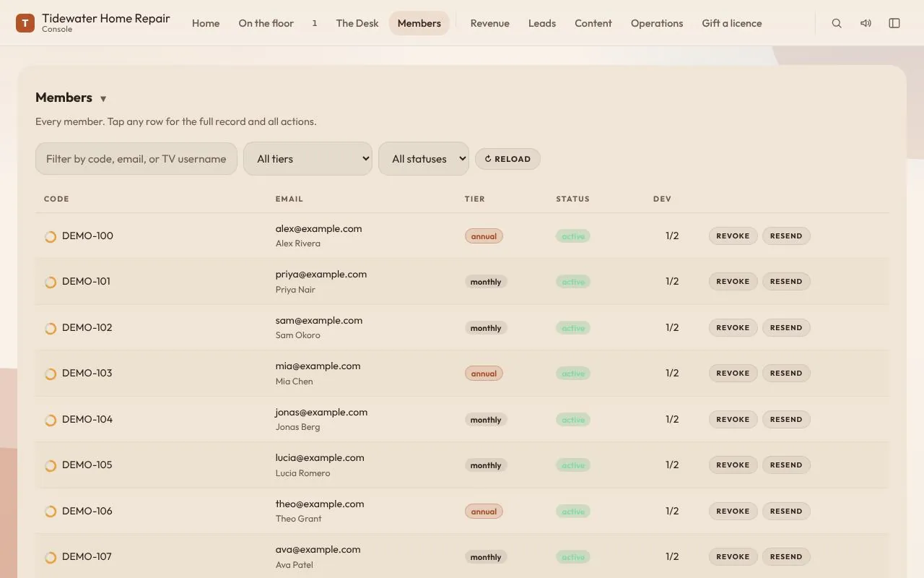Image resolution: width=924 pixels, height=578 pixels.
Task: Revoke the DEMO-102 membership
Action: pos(733,327)
